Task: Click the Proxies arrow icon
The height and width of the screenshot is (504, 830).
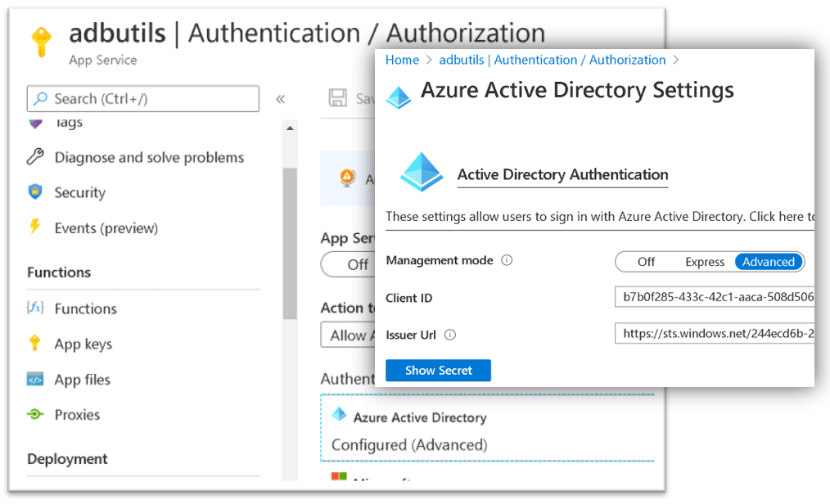Action: pos(34,415)
